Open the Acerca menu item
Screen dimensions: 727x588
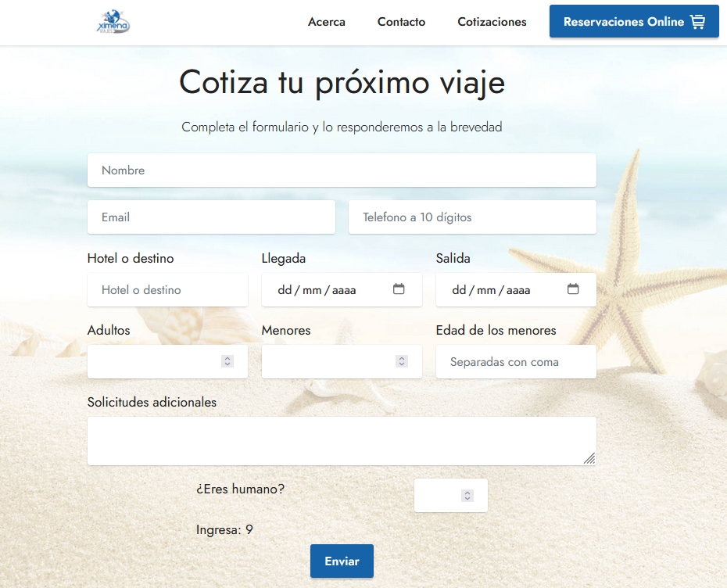[327, 22]
